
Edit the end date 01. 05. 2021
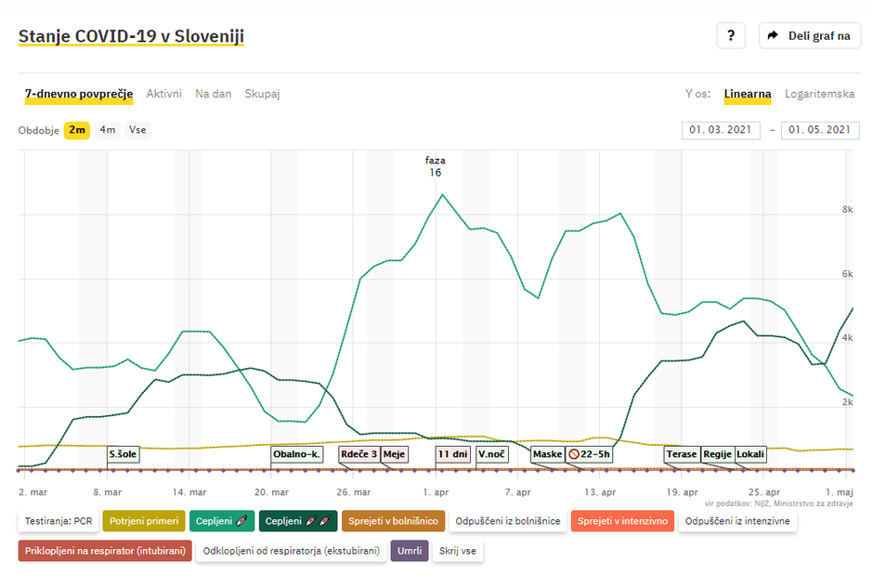tap(820, 130)
